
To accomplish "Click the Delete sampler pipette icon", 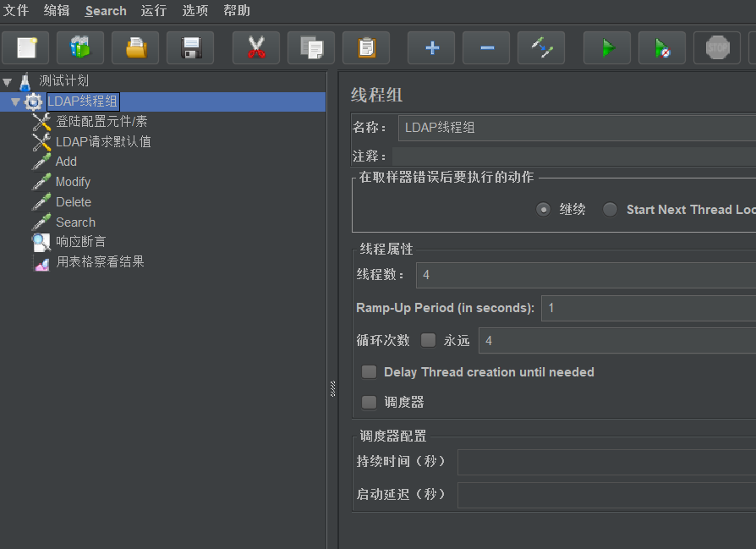I will (x=41, y=202).
